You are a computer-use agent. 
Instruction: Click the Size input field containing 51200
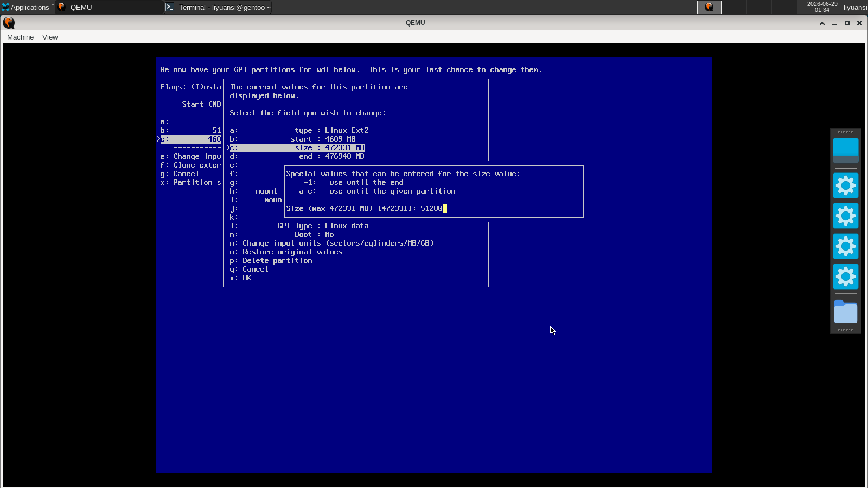click(433, 208)
